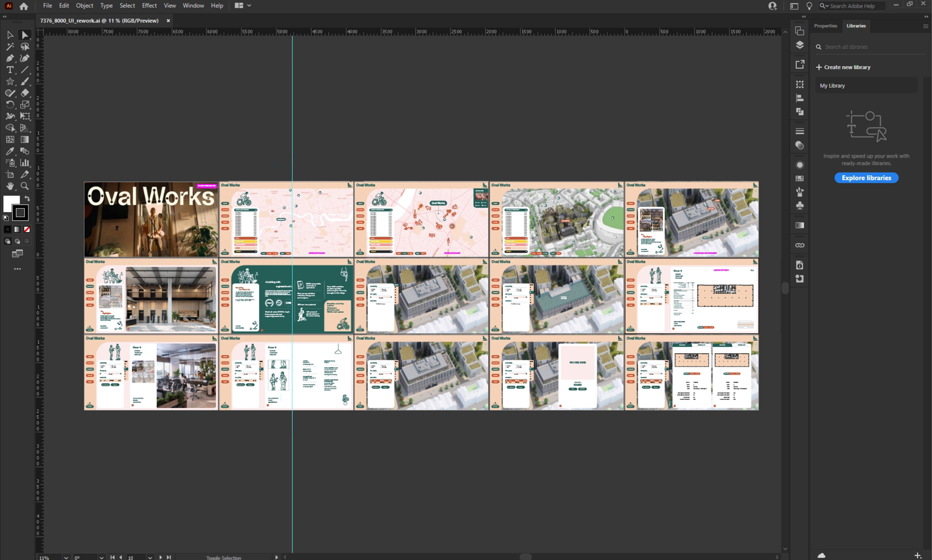Enable Draw Behind mode
Image resolution: width=932 pixels, height=560 pixels.
coord(17,241)
